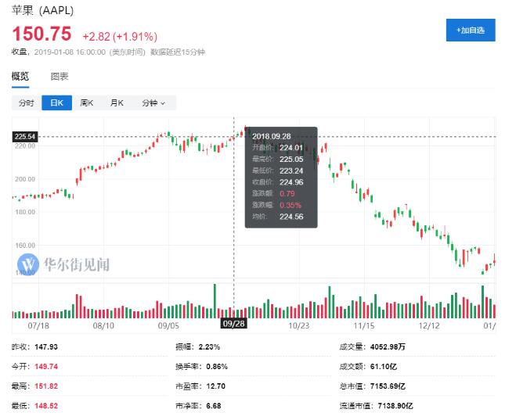Select the 日K daily candlestick option
Screen dimensions: 516x420
56,103
